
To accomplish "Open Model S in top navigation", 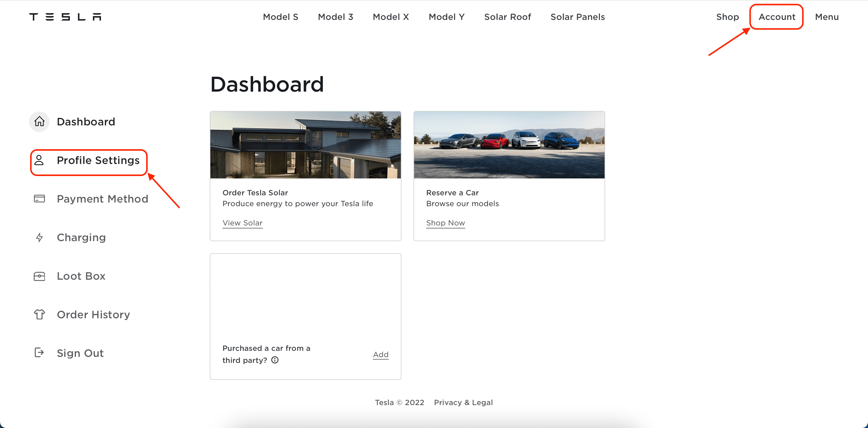I will (x=280, y=17).
